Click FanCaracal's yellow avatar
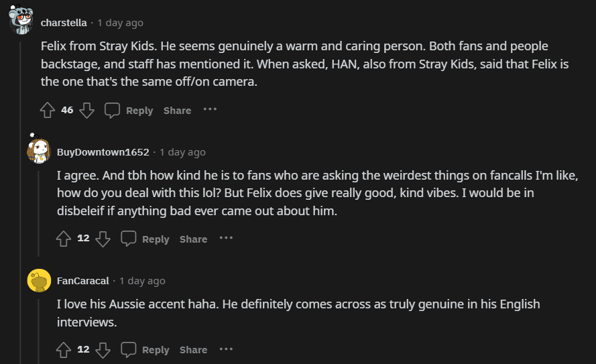This screenshot has height=364, width=596. (39, 281)
